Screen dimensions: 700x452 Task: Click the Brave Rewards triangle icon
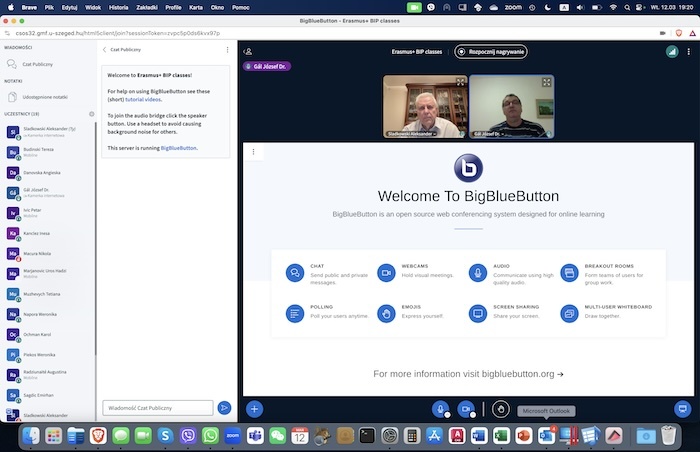click(692, 33)
